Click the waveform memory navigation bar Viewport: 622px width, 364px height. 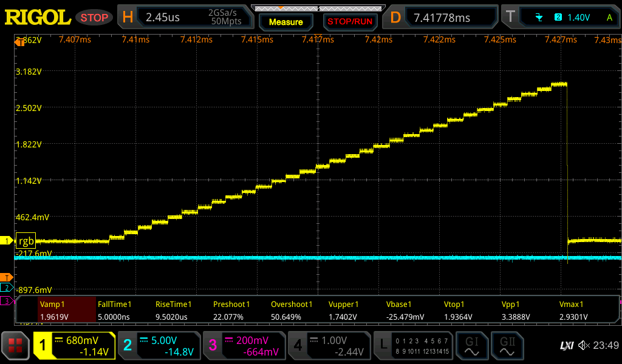(318, 8)
